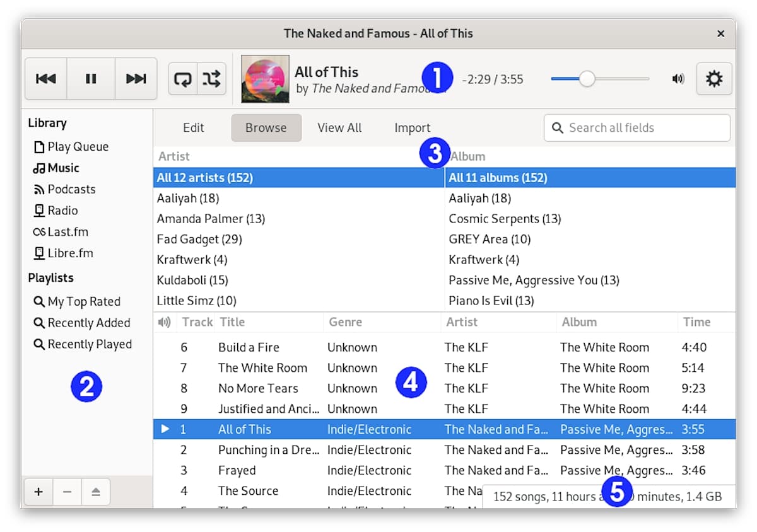Screen dimensions: 757x532
Task: Select All 12 artists row
Action: (299, 178)
